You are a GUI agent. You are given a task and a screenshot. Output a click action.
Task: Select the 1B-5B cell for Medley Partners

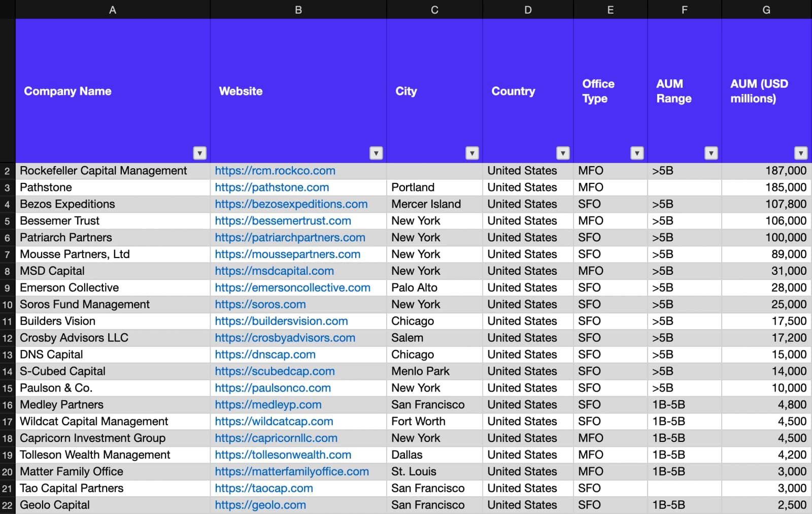point(685,405)
